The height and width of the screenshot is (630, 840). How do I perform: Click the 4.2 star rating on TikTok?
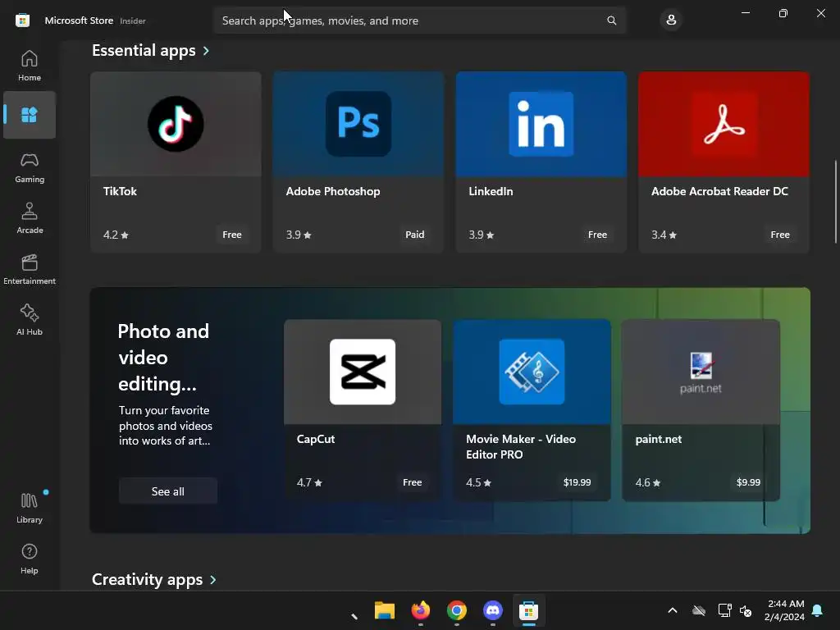(x=116, y=235)
